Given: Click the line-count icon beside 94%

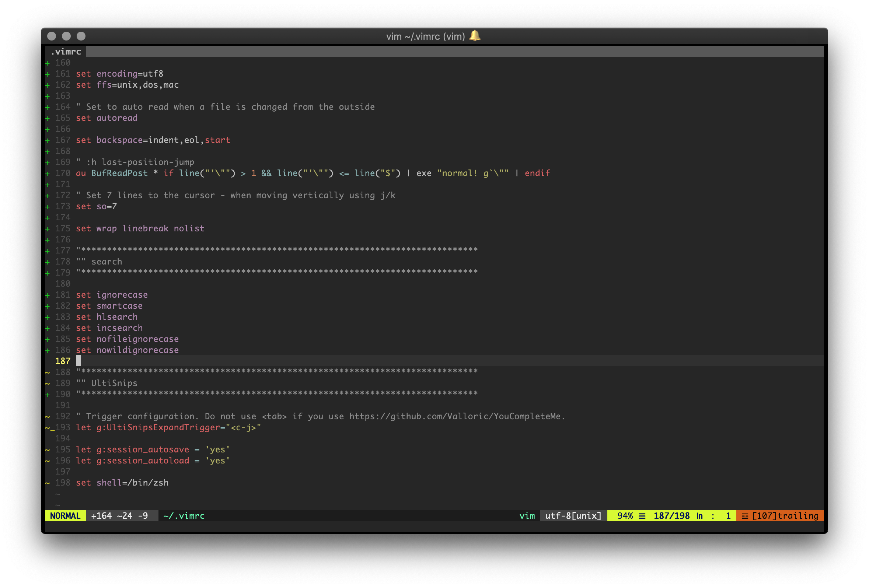Looking at the screenshot, I should tap(642, 516).
